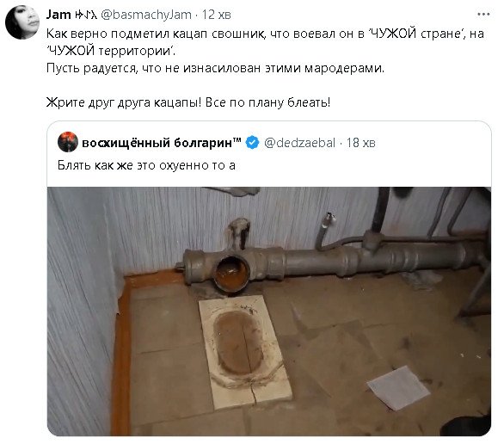504x444 pixels.
Task: Click the quoted author's round avatar
Action: (68, 142)
